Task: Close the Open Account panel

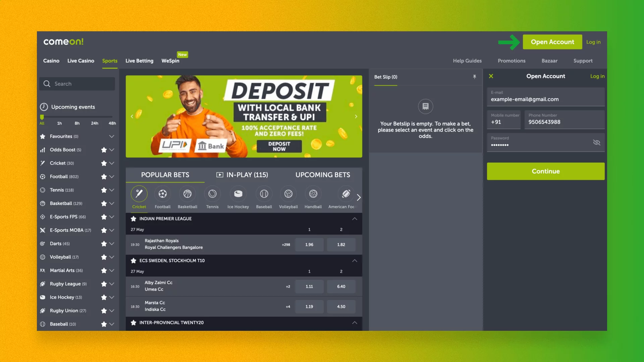Action: coord(491,76)
